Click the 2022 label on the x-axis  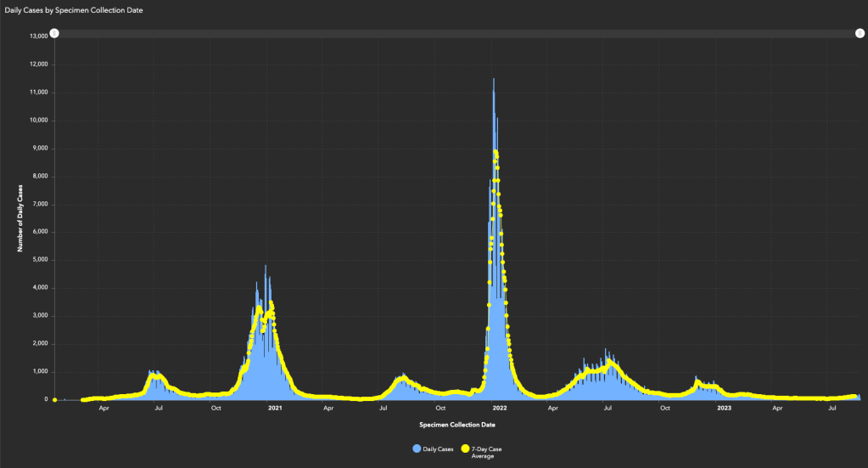[x=499, y=409]
